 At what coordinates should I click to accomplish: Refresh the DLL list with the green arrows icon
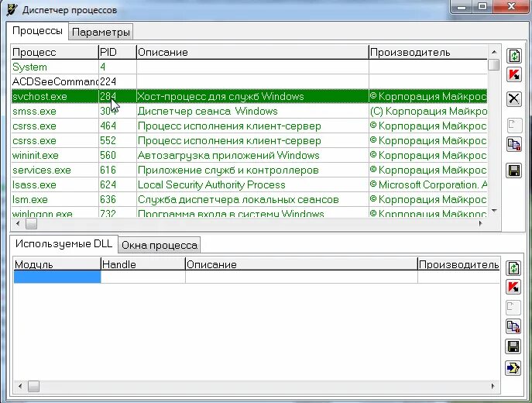pos(513,268)
